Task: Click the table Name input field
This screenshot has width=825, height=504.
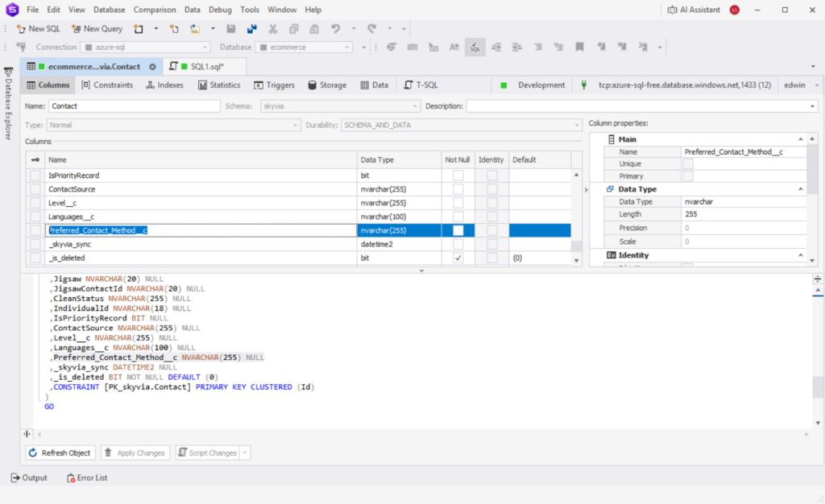Action: click(x=134, y=106)
